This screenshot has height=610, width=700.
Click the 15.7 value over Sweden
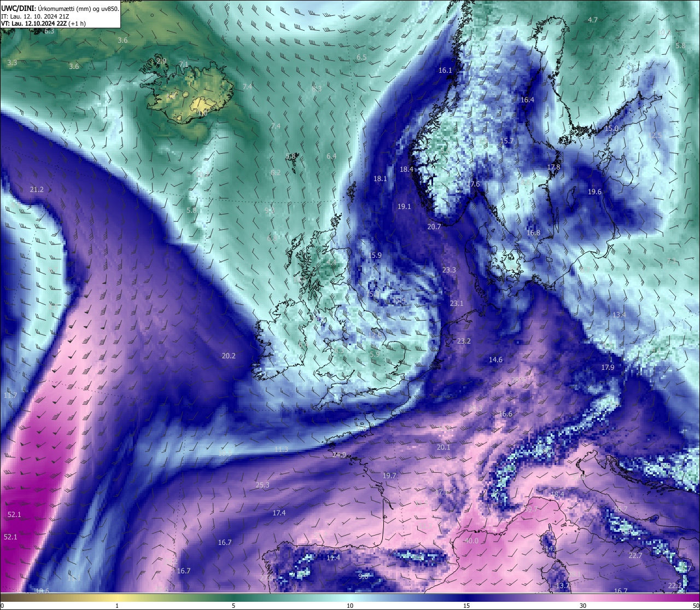[507, 141]
